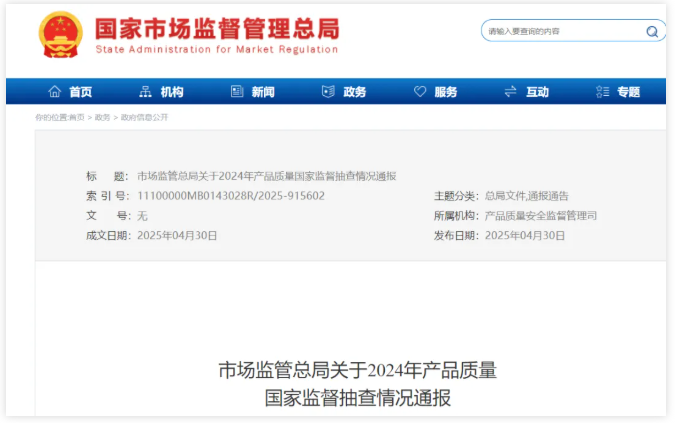Click the 发布日期 value 2025年04月30日

[x=525, y=235]
